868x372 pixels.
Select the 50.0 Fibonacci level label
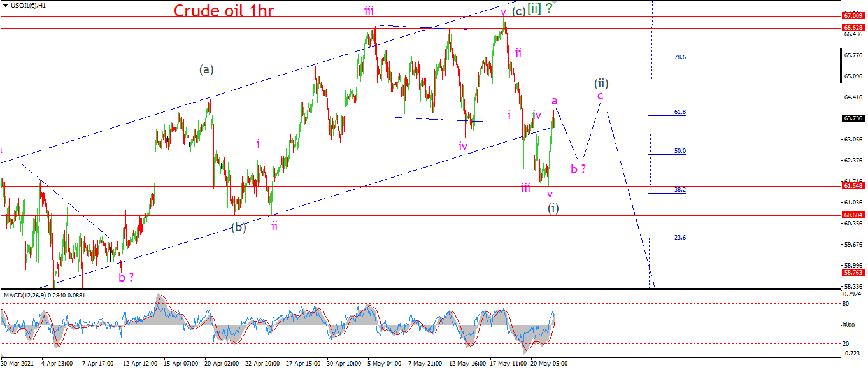pos(680,151)
